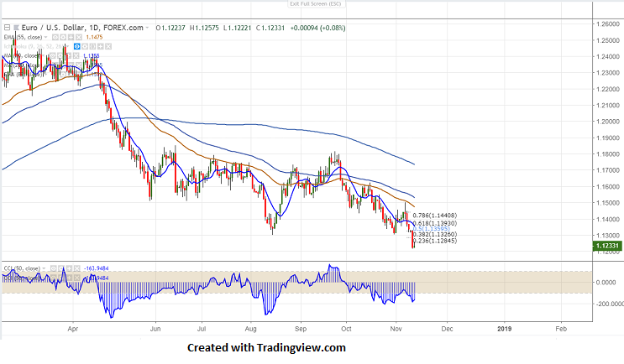Open EMA (55, close) indicator dropdown arrow

coord(45,38)
